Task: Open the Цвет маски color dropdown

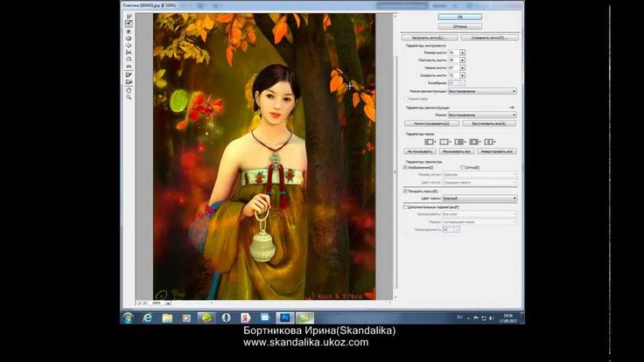Action: 479,198
